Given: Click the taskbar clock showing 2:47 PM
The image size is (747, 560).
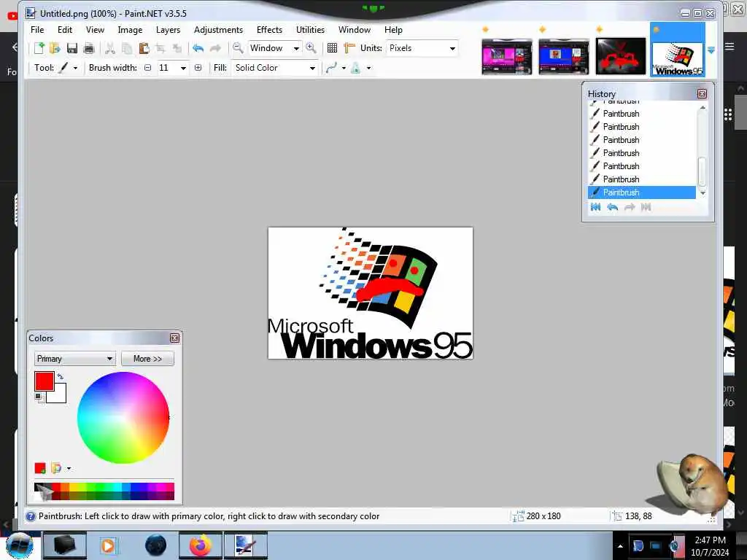Looking at the screenshot, I should [710, 545].
